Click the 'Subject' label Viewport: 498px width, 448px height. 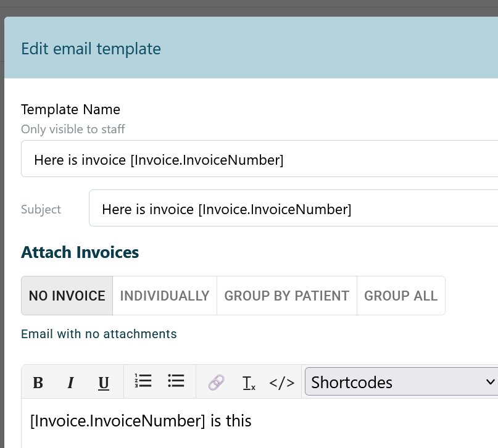(41, 210)
